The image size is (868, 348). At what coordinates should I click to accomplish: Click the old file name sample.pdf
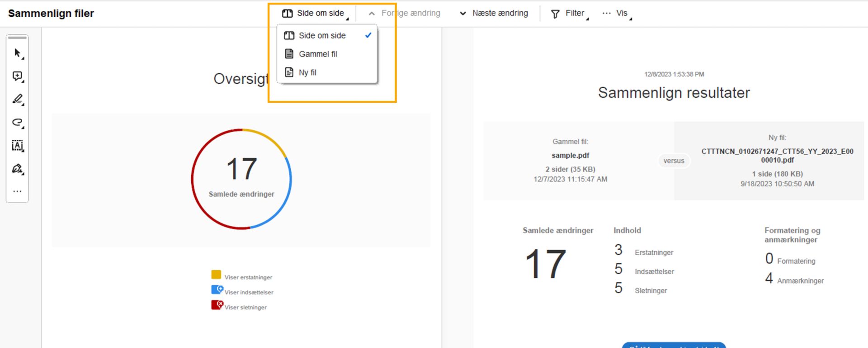click(571, 155)
